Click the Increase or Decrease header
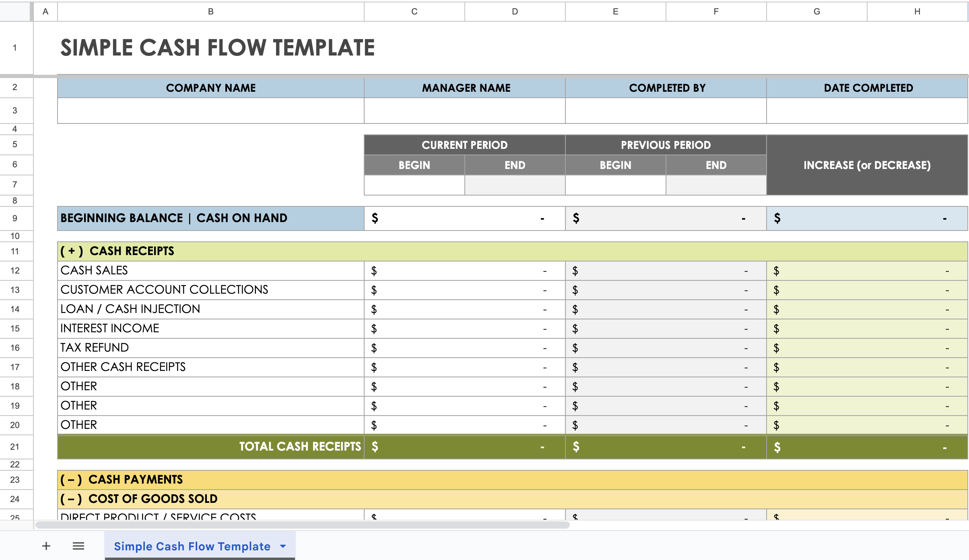The height and width of the screenshot is (560, 969). [867, 165]
